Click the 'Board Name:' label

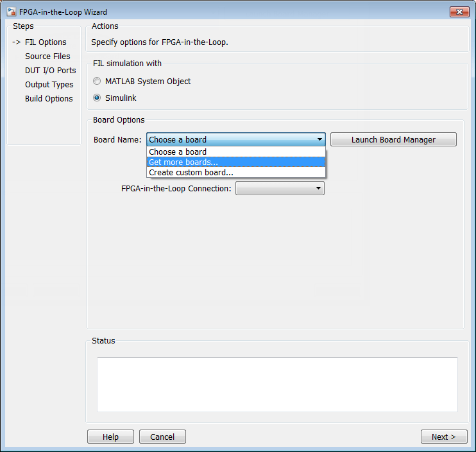(117, 140)
